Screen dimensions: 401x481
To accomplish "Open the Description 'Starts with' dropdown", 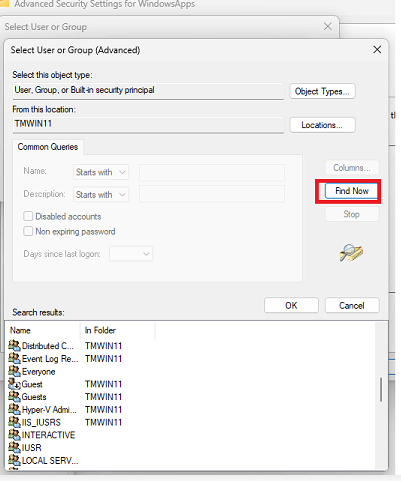I will coord(101,195).
